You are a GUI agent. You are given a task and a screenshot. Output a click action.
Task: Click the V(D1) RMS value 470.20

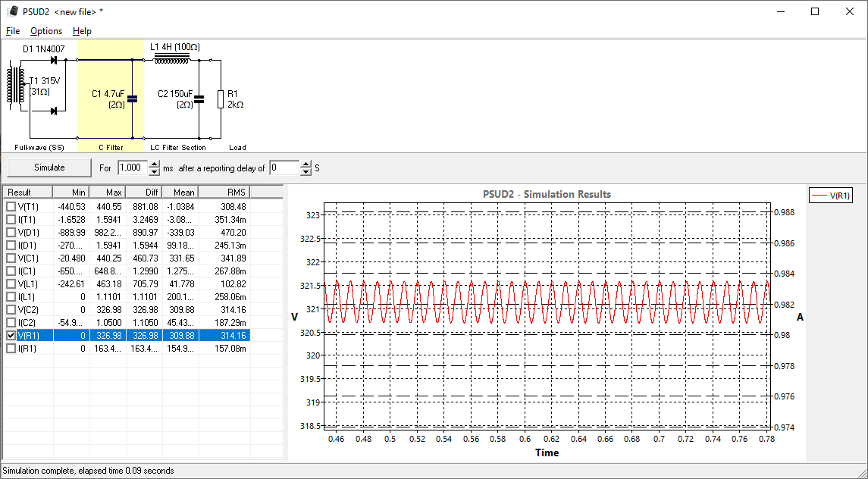[233, 233]
